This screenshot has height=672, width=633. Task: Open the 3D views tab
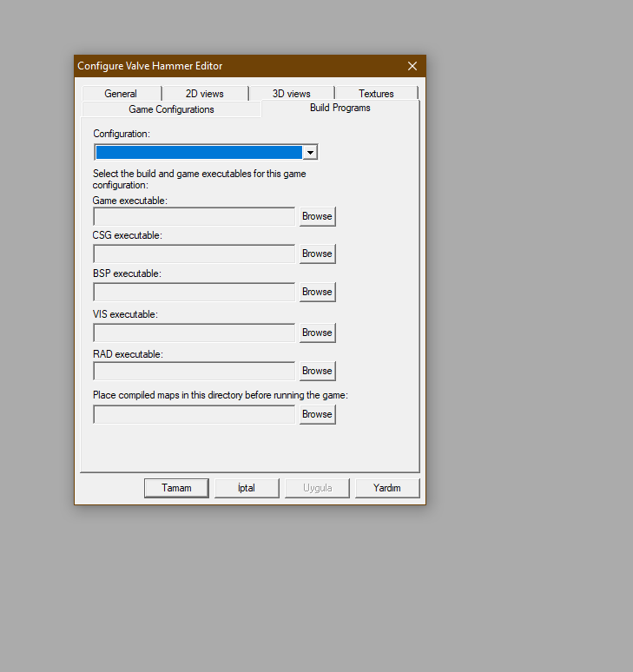[x=292, y=94]
